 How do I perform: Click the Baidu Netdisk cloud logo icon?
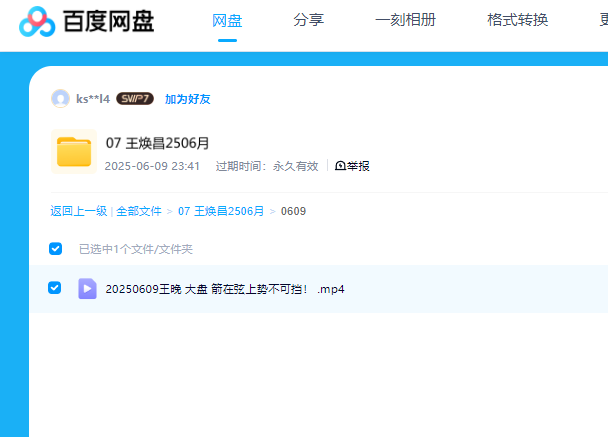[x=35, y=20]
